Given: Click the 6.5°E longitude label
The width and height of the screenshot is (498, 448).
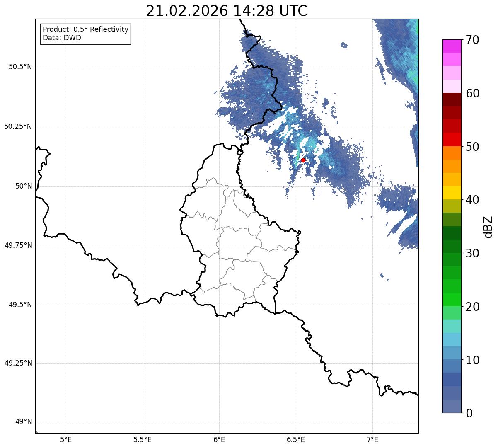Looking at the screenshot, I should (296, 440).
